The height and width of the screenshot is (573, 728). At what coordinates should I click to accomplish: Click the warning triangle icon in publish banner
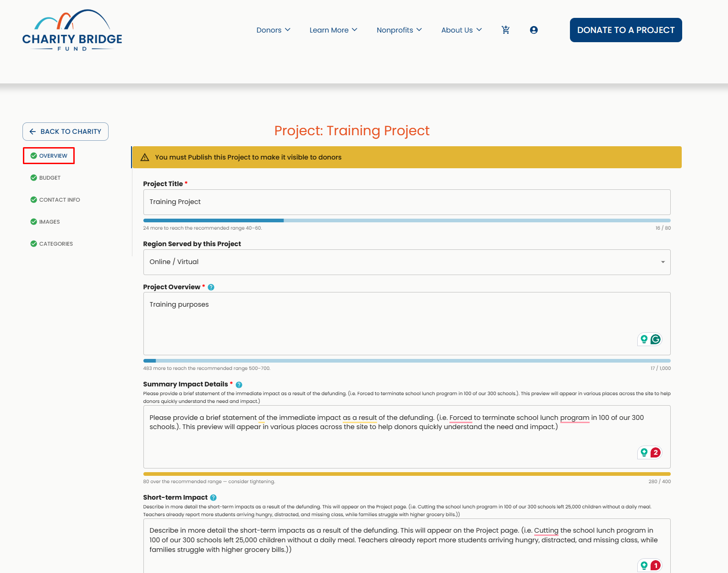(x=145, y=157)
